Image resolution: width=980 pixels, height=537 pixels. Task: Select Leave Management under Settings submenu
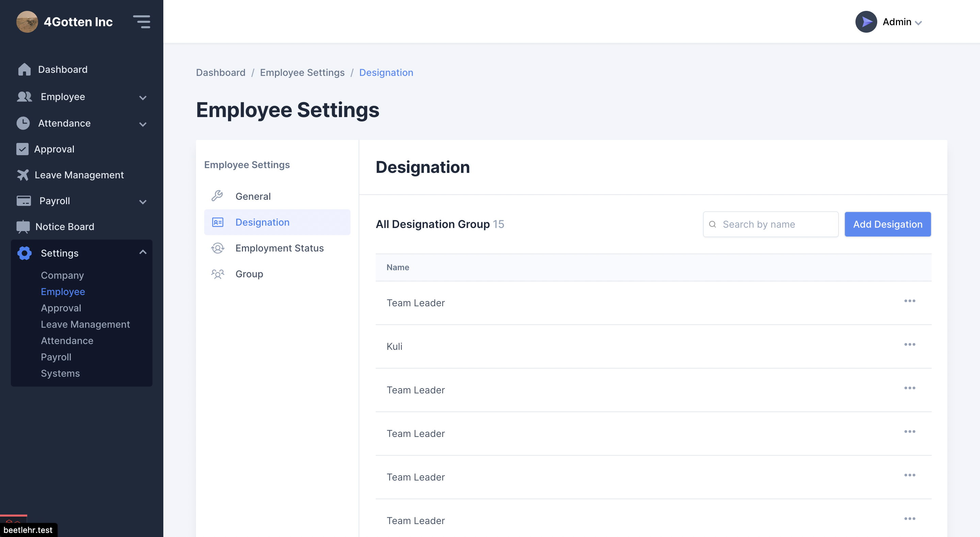(x=85, y=324)
